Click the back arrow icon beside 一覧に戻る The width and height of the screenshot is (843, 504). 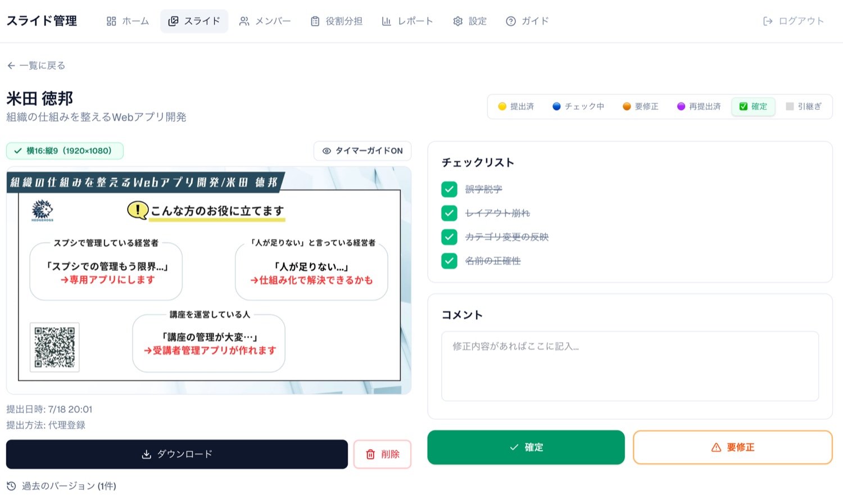[x=11, y=66]
